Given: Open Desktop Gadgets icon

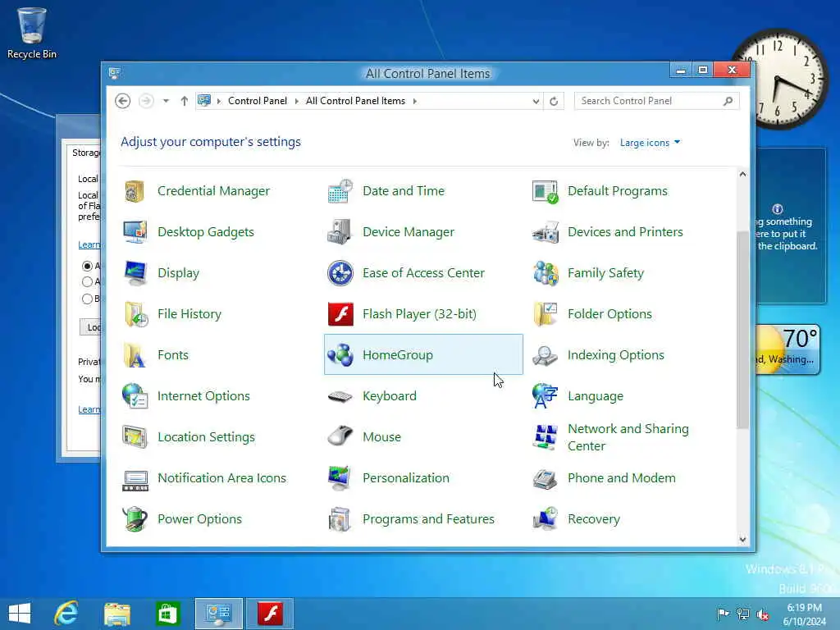Looking at the screenshot, I should (x=135, y=232).
